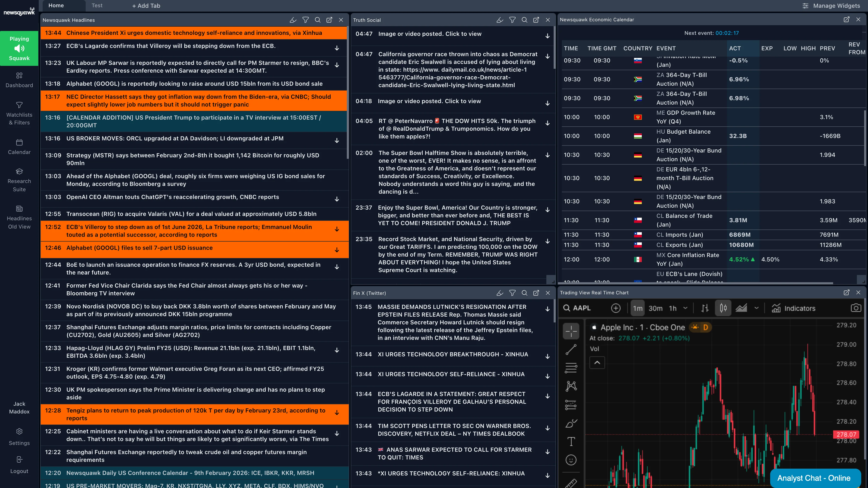
Task: Open the chart style dropdown chevron
Action: coord(757,308)
